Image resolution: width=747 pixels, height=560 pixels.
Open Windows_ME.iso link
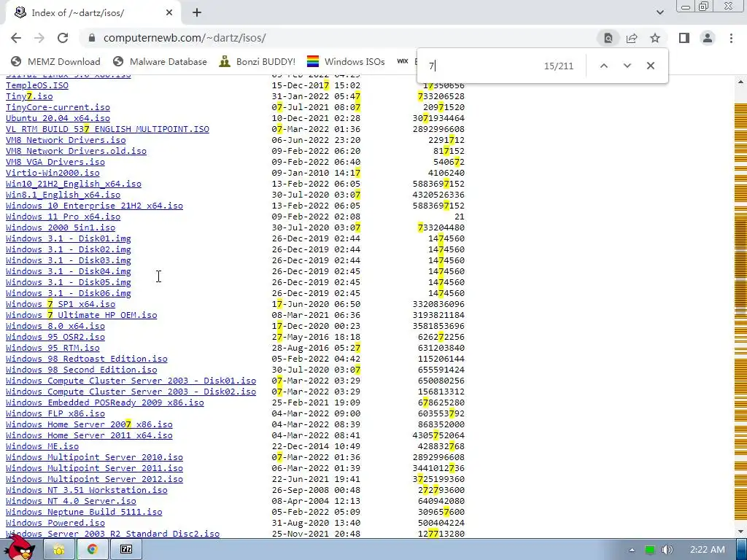click(42, 447)
